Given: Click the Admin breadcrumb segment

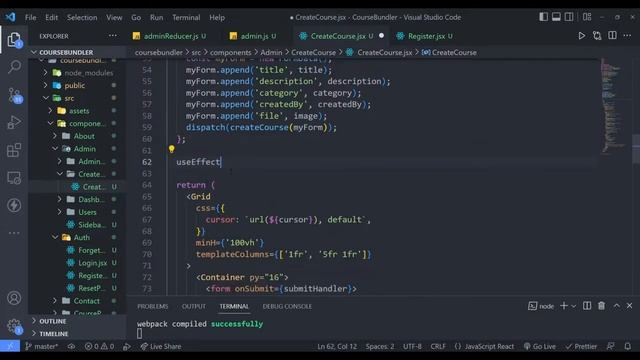Looking at the screenshot, I should 271,52.
